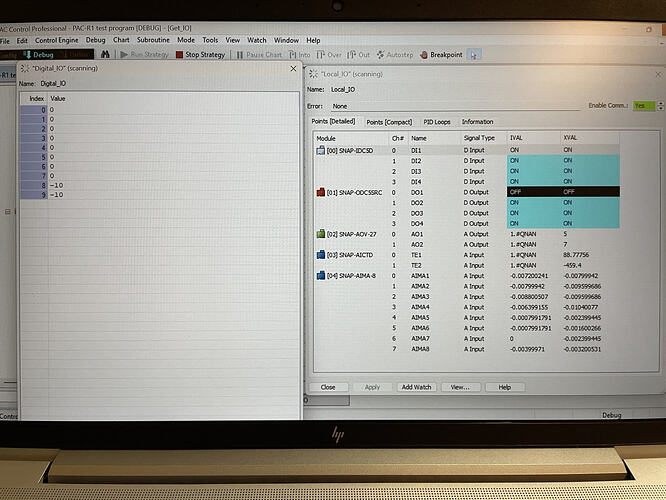
Task: Select index 8 row in Digital_IO table
Action: (159, 185)
